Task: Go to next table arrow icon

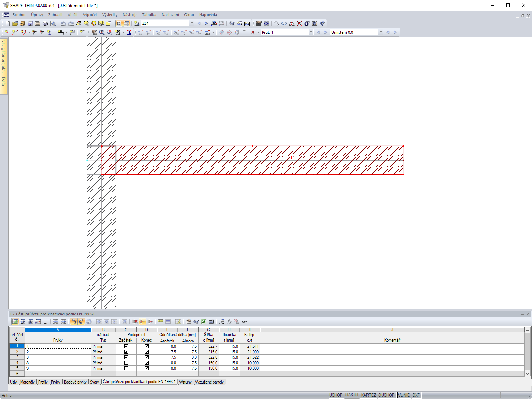Action: [63, 322]
